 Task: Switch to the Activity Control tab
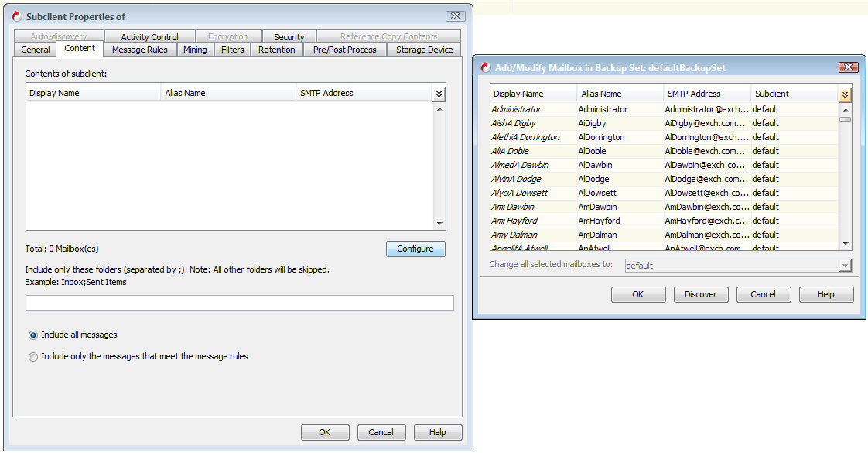point(151,36)
